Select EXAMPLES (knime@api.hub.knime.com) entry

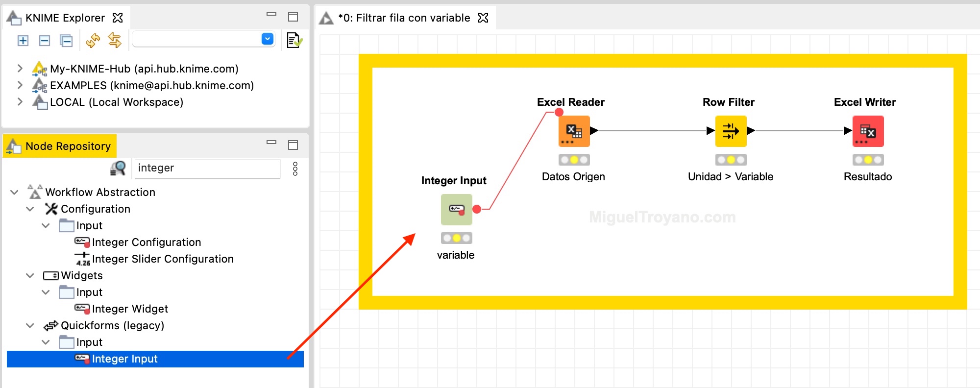tap(152, 85)
